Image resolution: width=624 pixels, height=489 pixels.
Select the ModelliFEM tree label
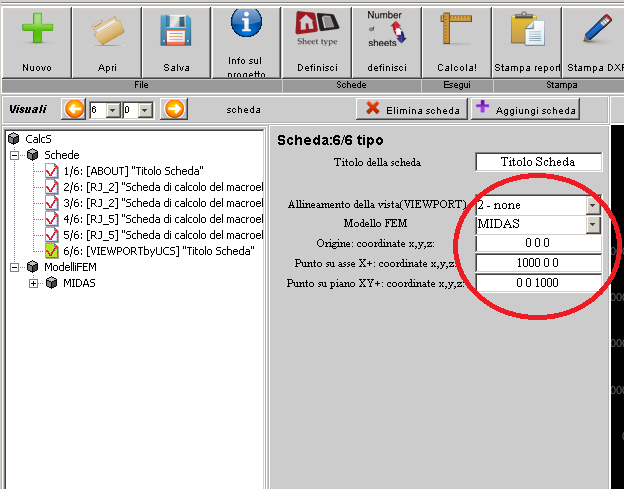pos(70,267)
